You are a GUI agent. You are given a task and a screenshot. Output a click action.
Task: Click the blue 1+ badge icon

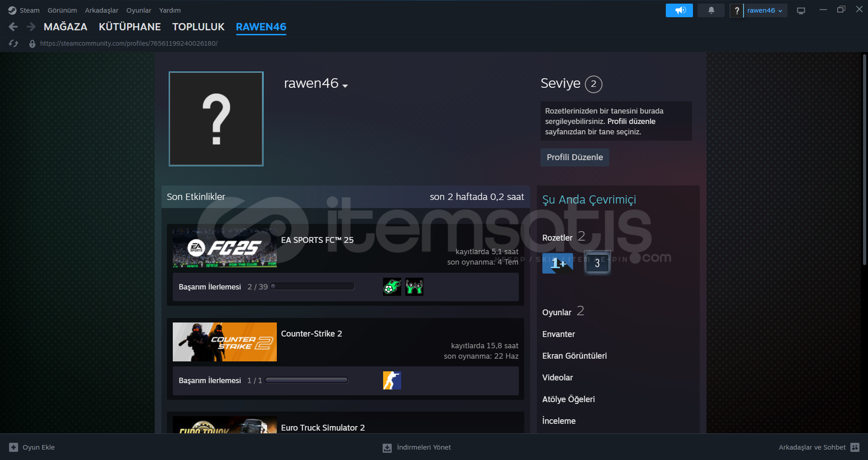(558, 262)
